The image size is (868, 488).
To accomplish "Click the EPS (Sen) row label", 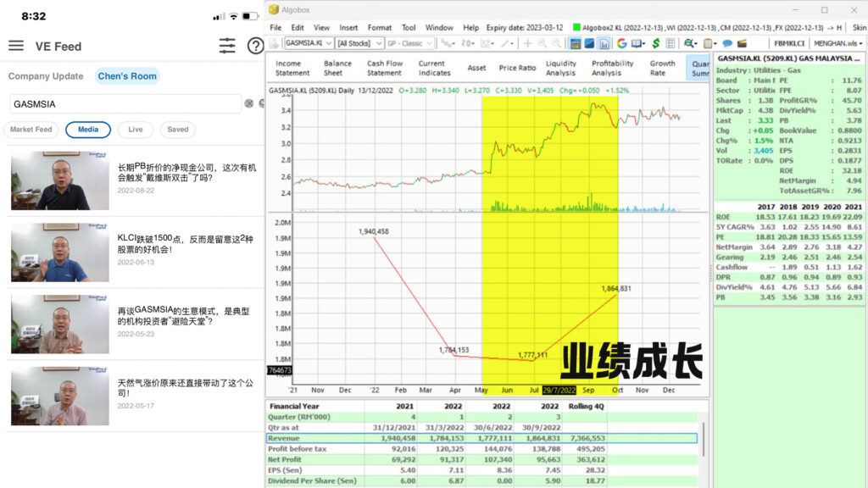I will pos(285,469).
